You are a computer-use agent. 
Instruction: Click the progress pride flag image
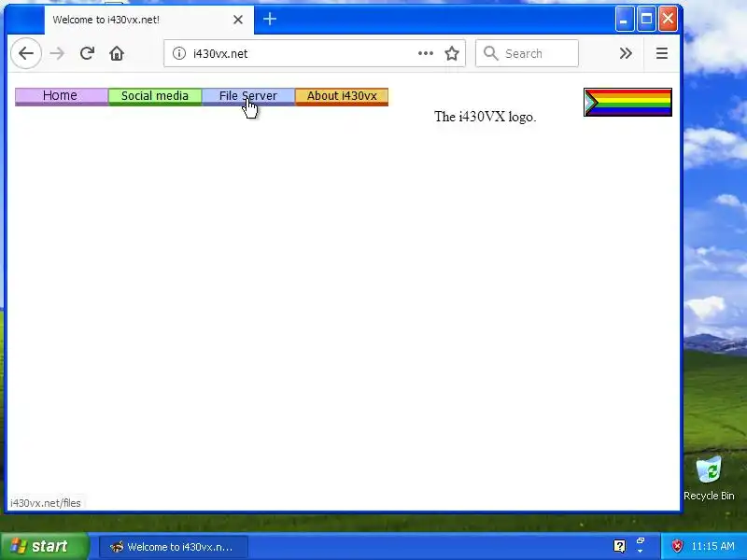(x=627, y=102)
